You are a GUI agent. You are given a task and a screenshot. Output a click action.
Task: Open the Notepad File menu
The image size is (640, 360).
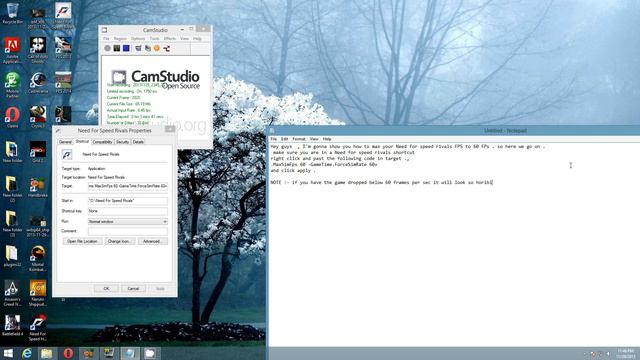pos(273,139)
